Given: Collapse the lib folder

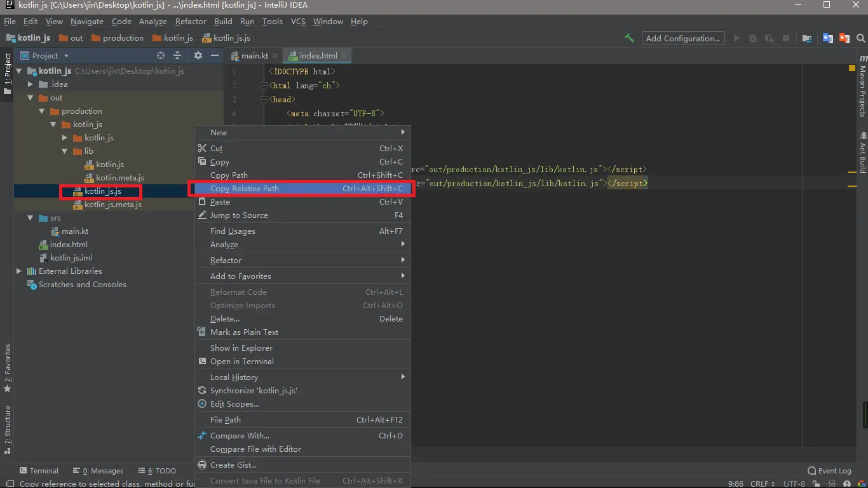Looking at the screenshot, I should pos(65,151).
